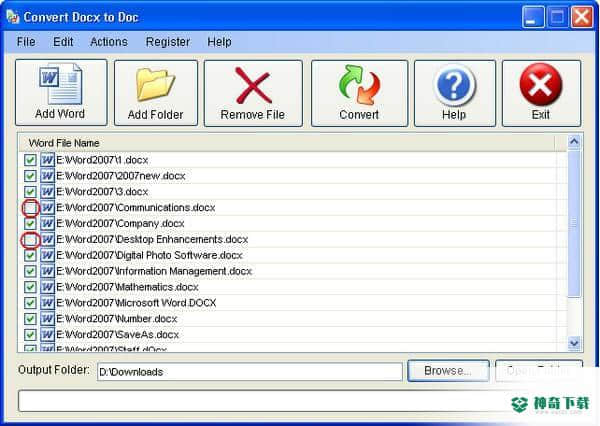Click the scroll down arrow of file list
Image resolution: width=600 pixels, height=426 pixels.
pyautogui.click(x=574, y=343)
